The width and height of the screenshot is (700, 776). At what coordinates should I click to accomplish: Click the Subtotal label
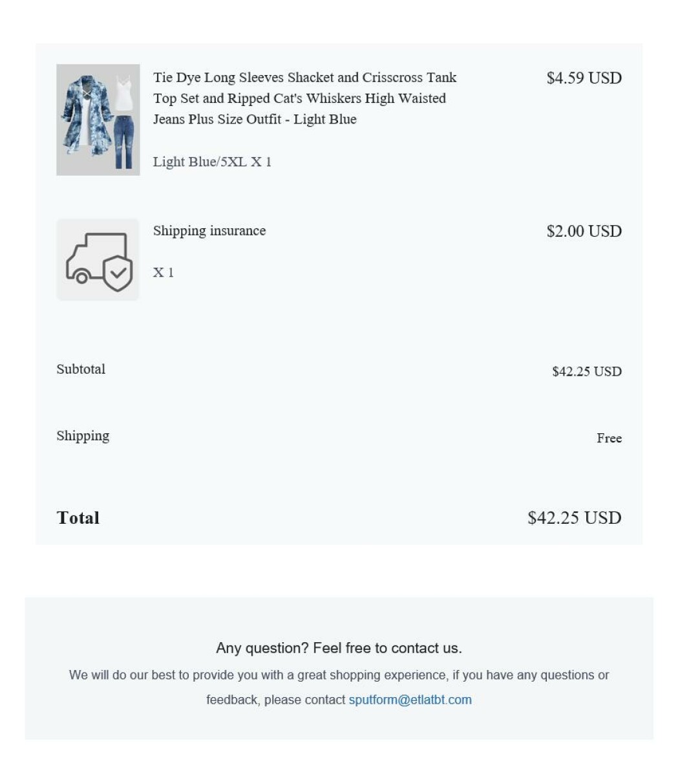[81, 369]
